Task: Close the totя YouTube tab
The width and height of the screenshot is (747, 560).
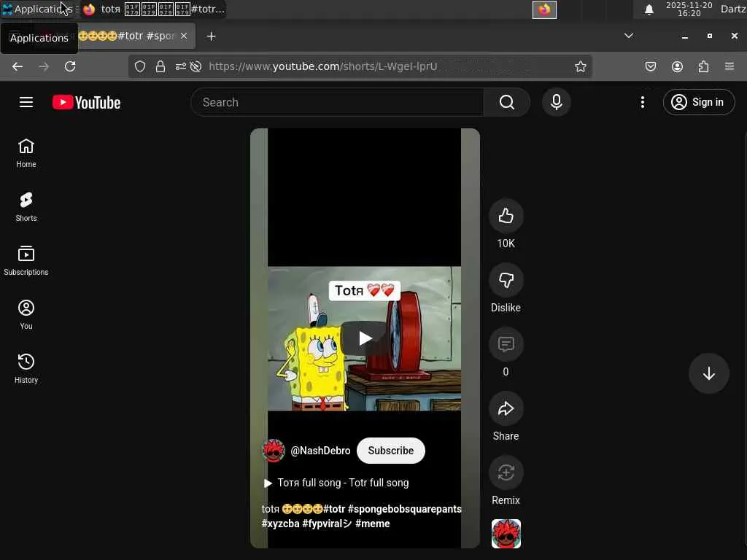Action: 184,36
